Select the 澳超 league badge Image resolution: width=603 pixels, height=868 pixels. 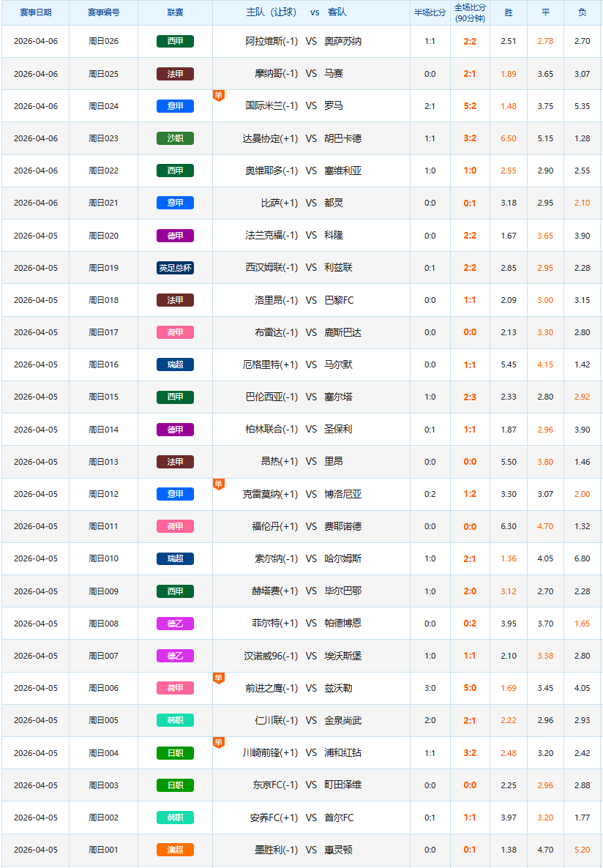coord(175,850)
